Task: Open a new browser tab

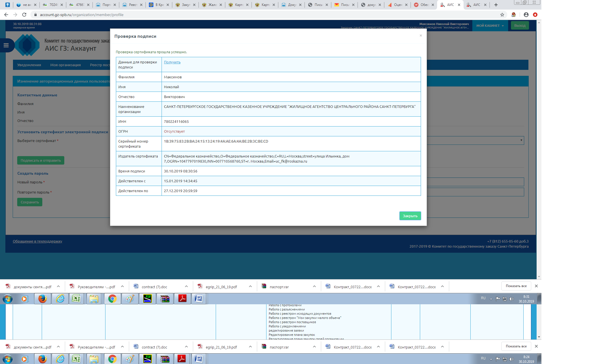Action: click(496, 5)
